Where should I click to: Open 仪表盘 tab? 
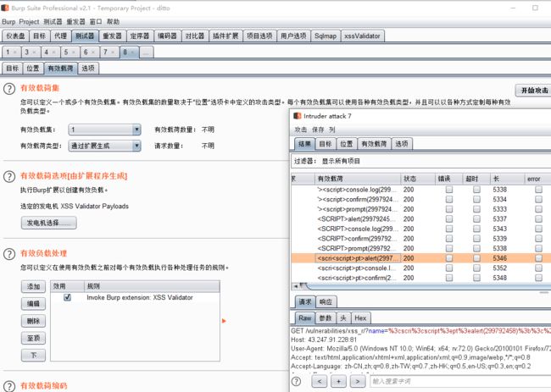(x=15, y=36)
